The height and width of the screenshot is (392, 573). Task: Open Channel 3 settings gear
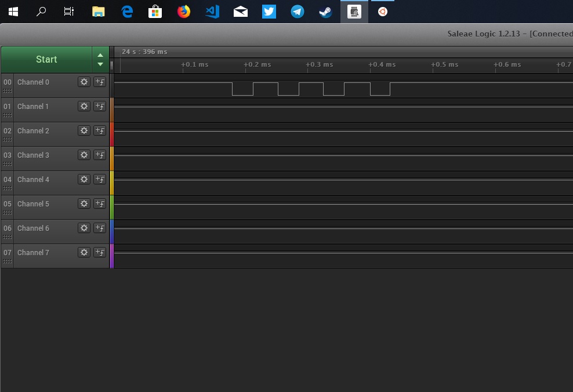click(84, 155)
